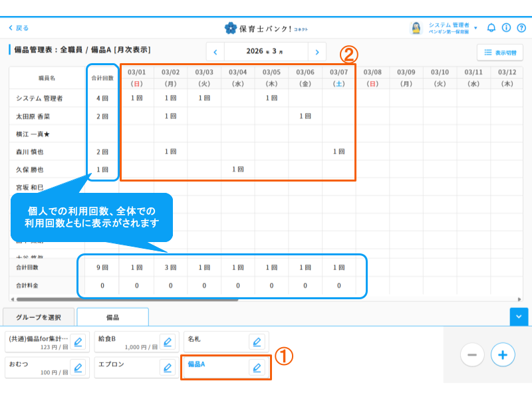Edit the おむつ item with the pencil icon

pos(77,368)
